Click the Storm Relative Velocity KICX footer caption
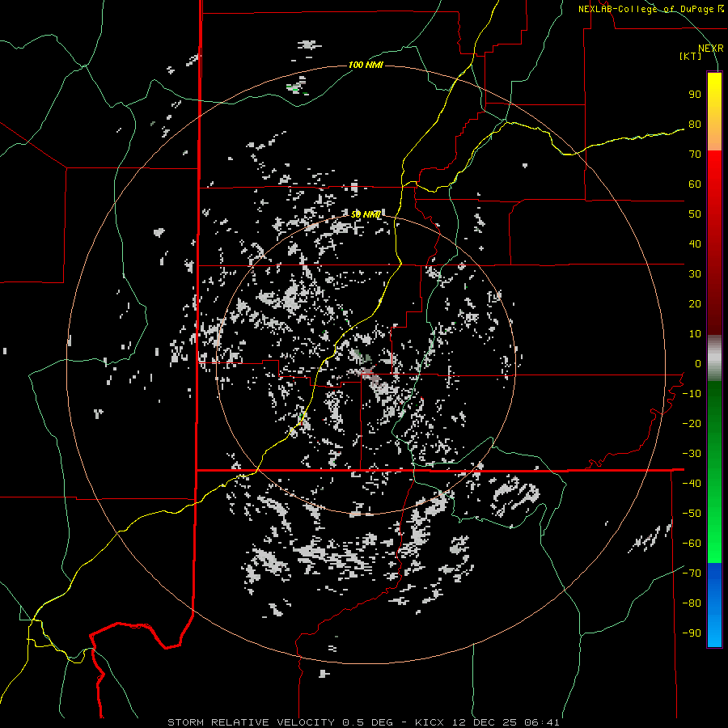Screen dimensions: 728x728 tap(363, 722)
